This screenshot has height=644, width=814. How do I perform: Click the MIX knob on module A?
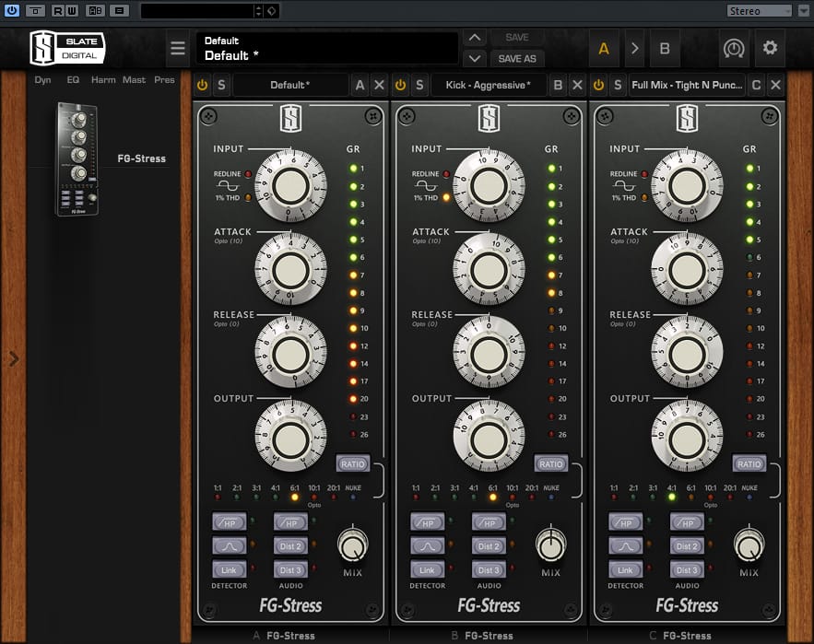pos(352,545)
